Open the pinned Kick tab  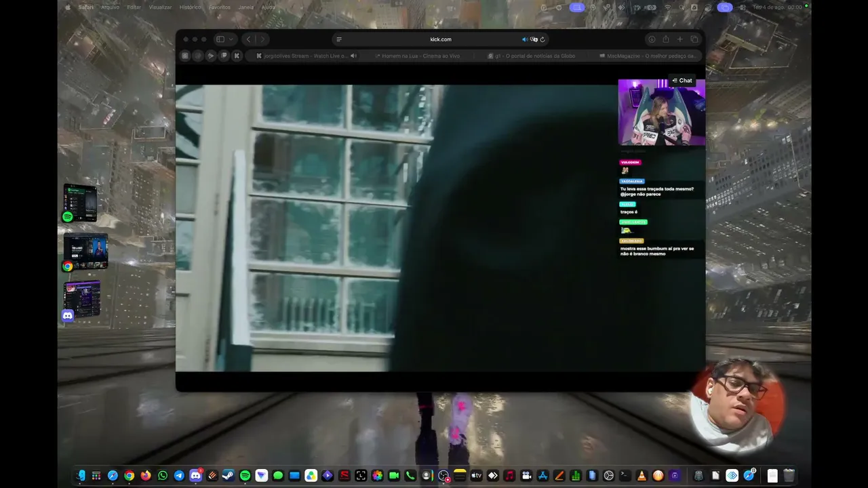pyautogui.click(x=237, y=56)
